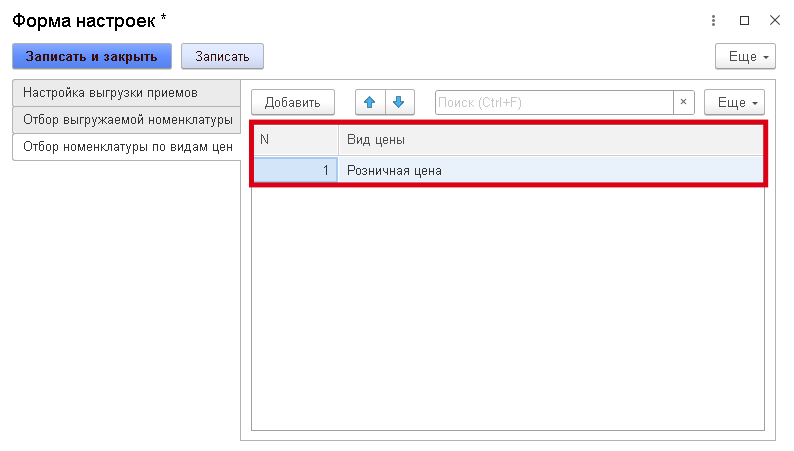Select the Розничная цена cell

pos(550,171)
